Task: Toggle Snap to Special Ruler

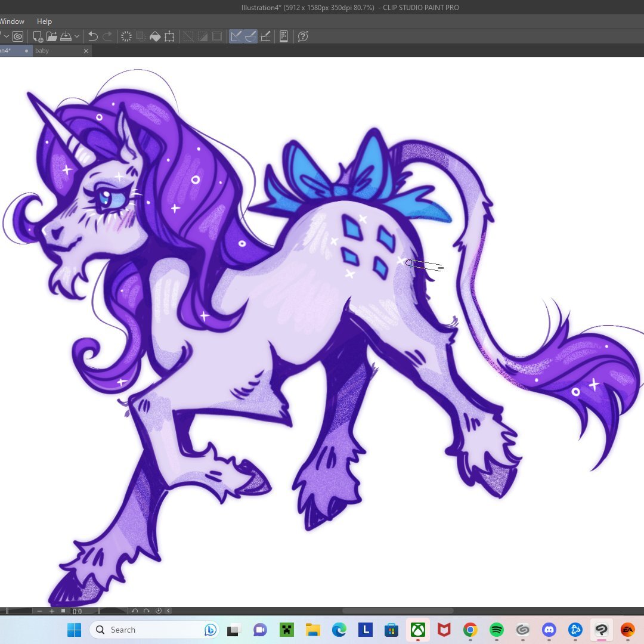Action: [250, 36]
